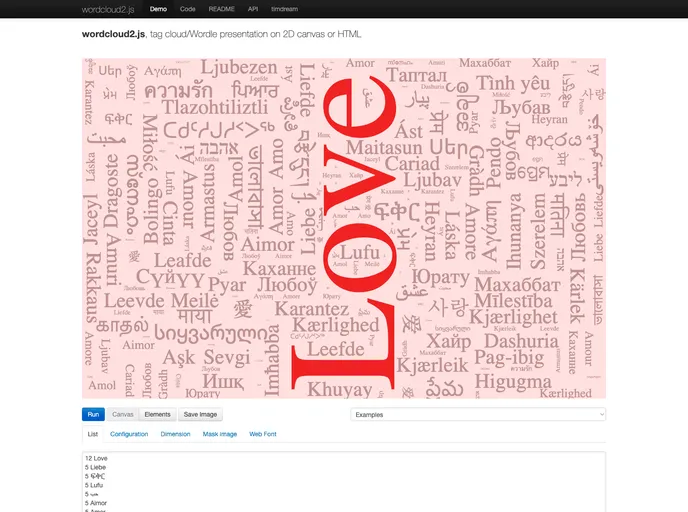
Task: Select the Demo nav item
Action: 158,9
